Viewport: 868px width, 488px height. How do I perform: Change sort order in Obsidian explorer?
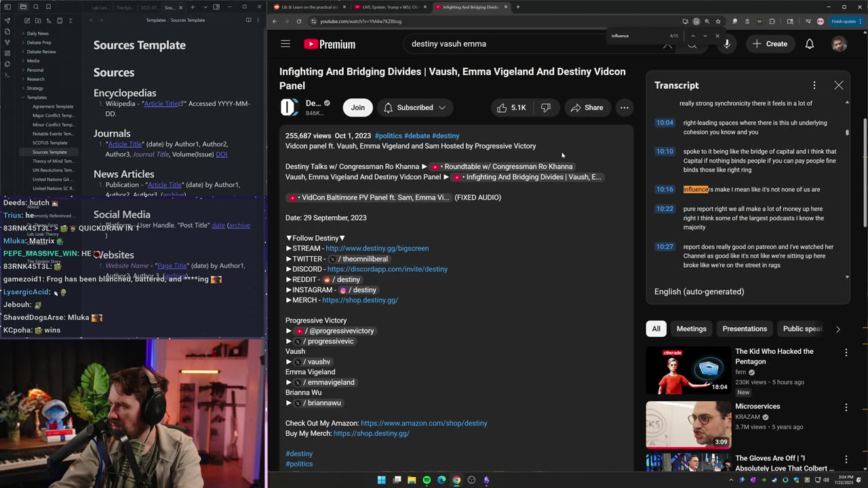click(48, 20)
